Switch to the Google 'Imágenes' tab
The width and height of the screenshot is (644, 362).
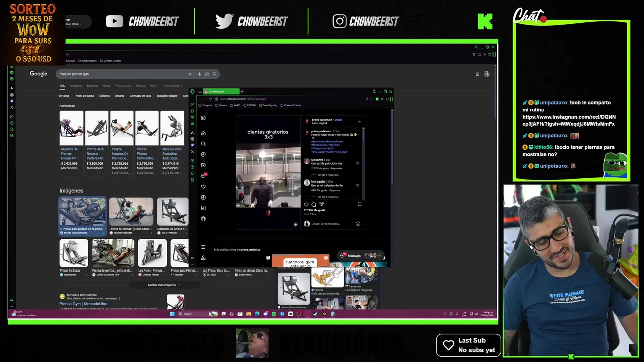(75, 85)
